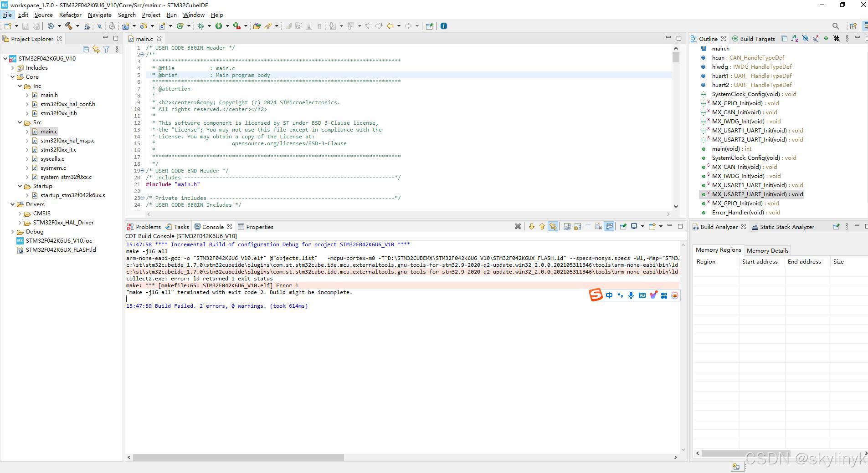868x473 pixels.
Task: Click the Open Element folder toolbar icon
Action: coord(257,26)
